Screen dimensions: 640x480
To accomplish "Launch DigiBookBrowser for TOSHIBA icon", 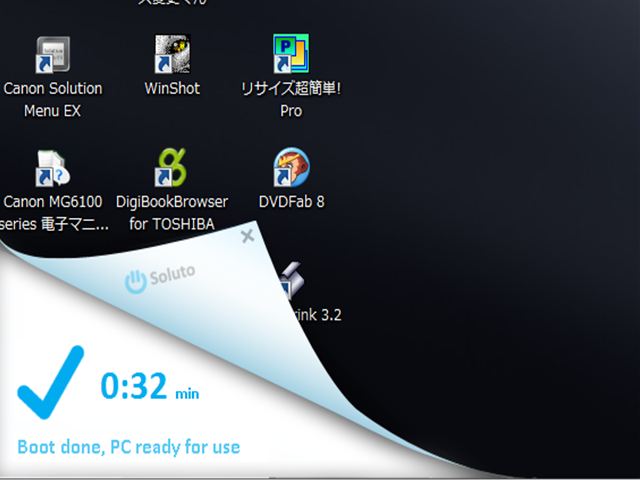I will 171,167.
